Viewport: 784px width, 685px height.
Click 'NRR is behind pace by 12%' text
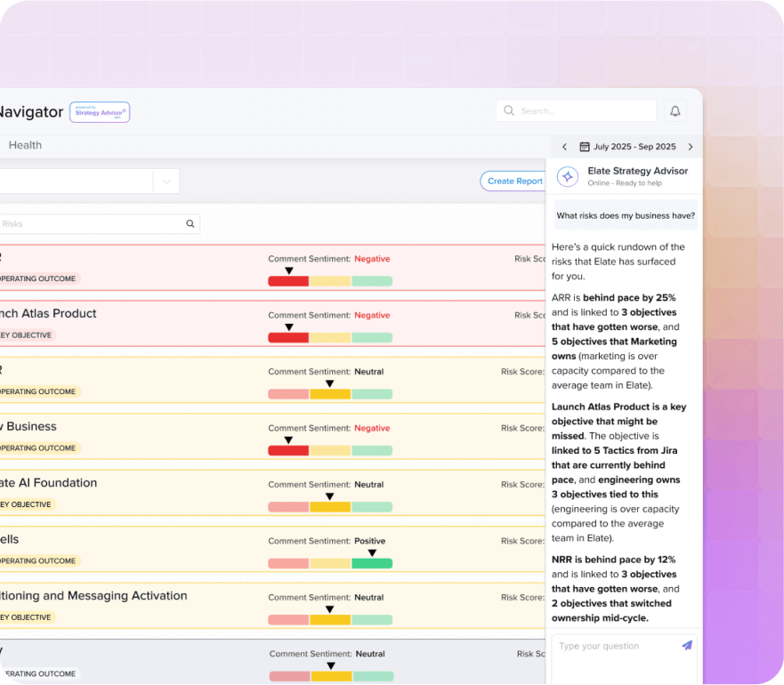613,560
